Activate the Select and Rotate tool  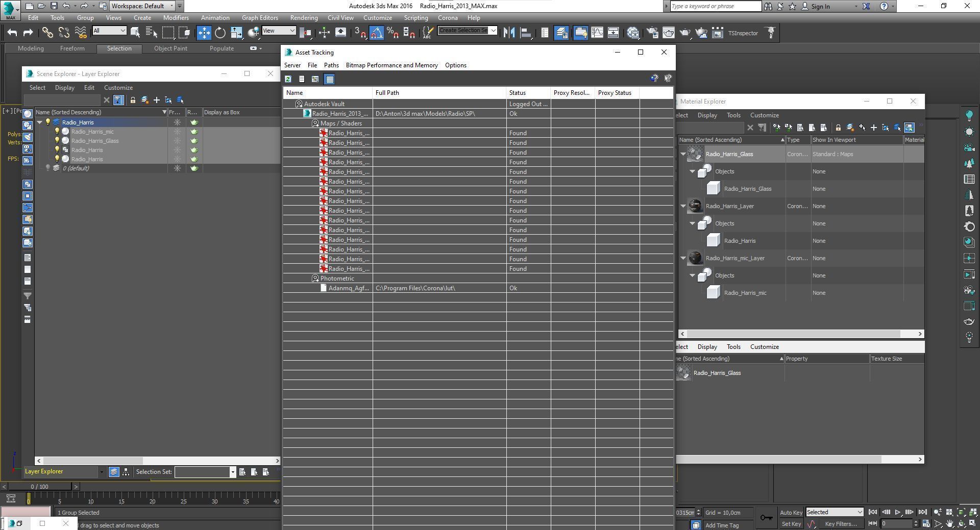pyautogui.click(x=220, y=33)
